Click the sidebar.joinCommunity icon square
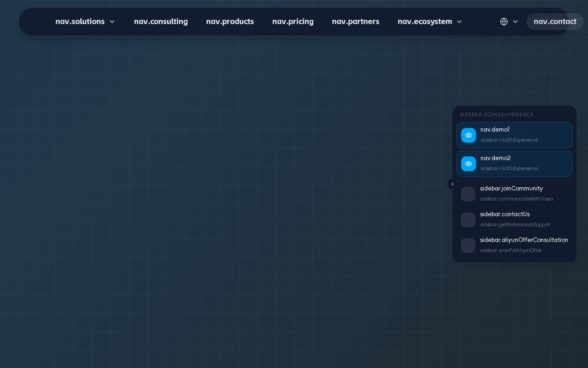 (x=468, y=194)
